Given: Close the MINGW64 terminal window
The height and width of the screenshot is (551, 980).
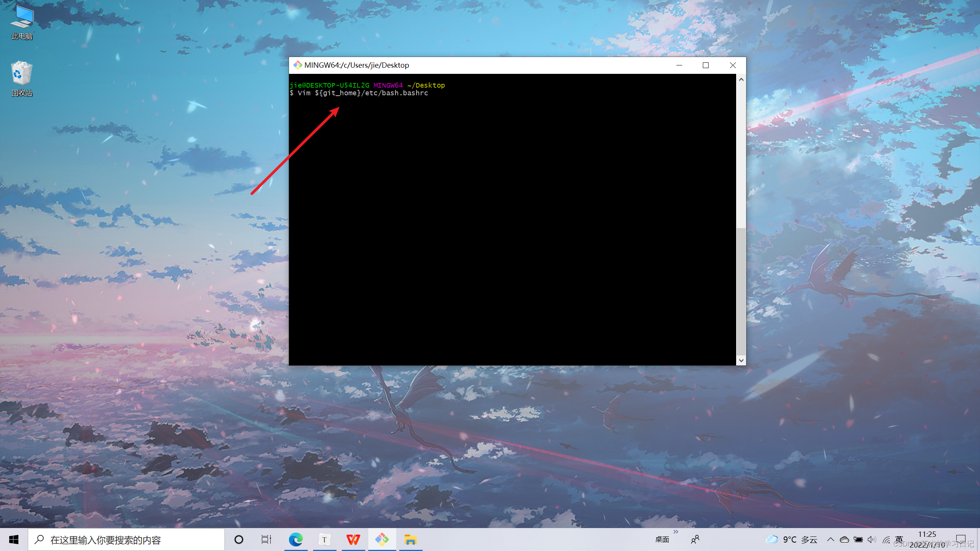Looking at the screenshot, I should [732, 65].
